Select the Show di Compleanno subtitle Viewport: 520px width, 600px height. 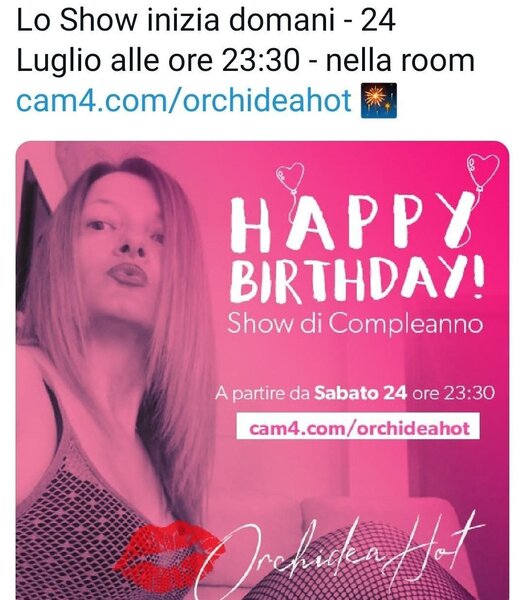[x=355, y=324]
